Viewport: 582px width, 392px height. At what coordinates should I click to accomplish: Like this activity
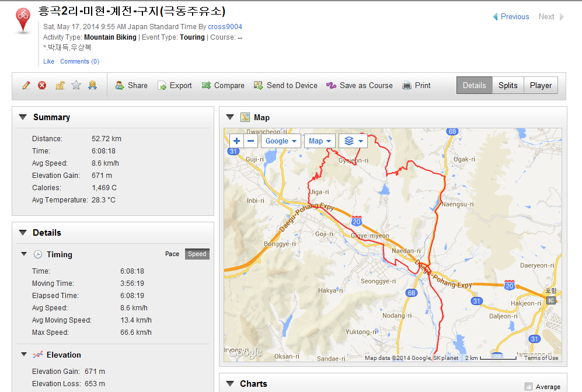pyautogui.click(x=48, y=61)
